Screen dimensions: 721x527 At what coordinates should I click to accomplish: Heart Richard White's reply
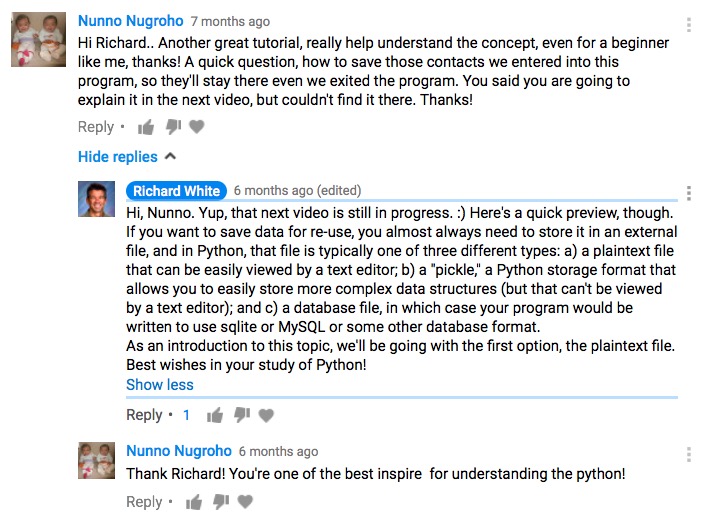click(x=266, y=415)
